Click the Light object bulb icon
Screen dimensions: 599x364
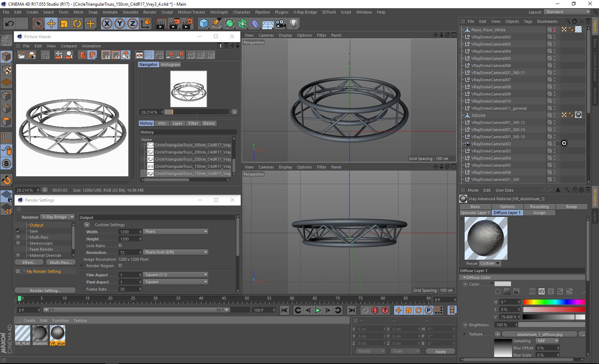tap(293, 24)
